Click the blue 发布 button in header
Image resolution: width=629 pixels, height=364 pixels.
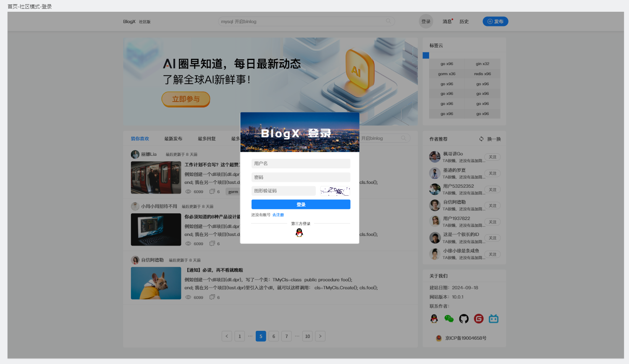pos(495,21)
